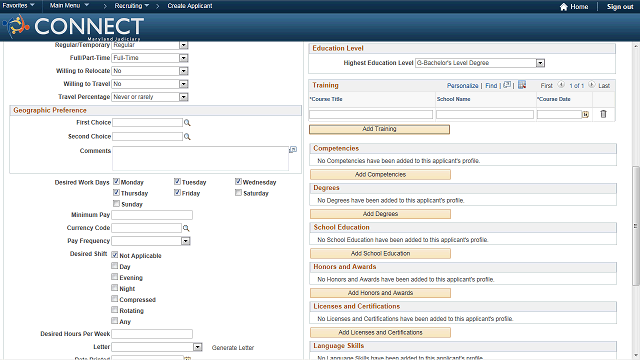Click into the Minimum Pay field
This screenshot has height=360, width=640.
click(152, 215)
